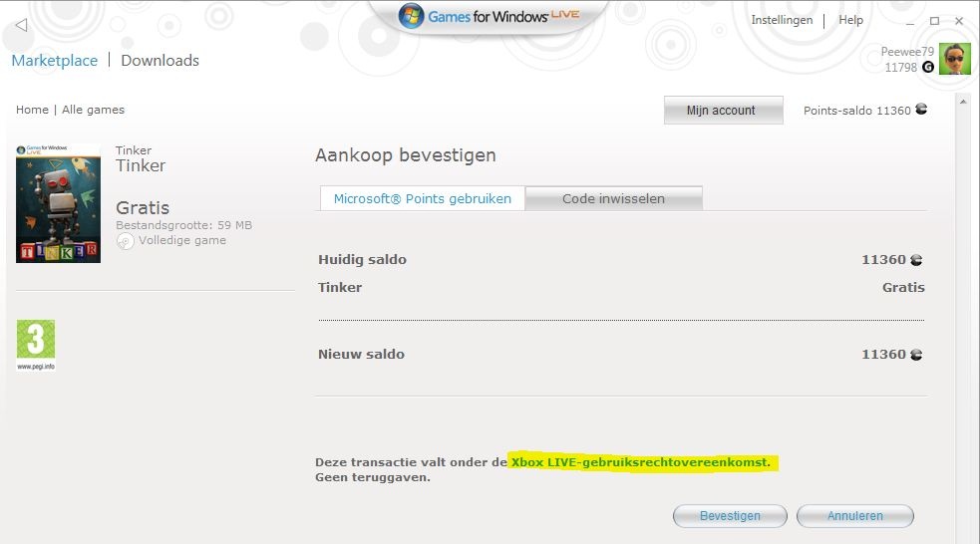Open the Marketplace section
The height and width of the screenshot is (544, 980).
(x=55, y=61)
